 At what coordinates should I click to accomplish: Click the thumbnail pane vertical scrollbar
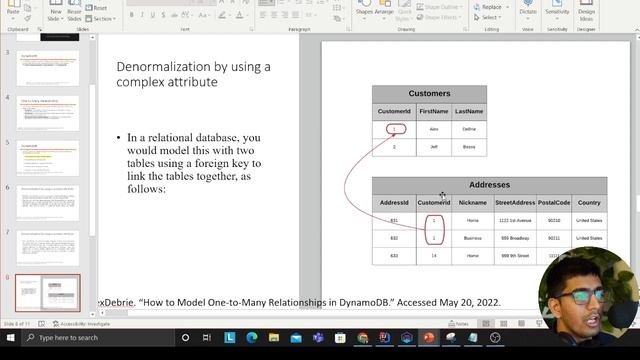(x=92, y=160)
